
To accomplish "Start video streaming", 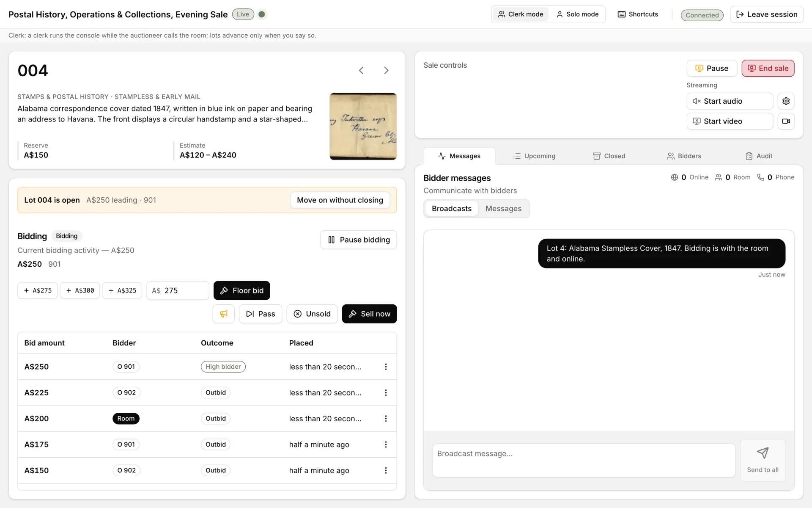I will (730, 121).
